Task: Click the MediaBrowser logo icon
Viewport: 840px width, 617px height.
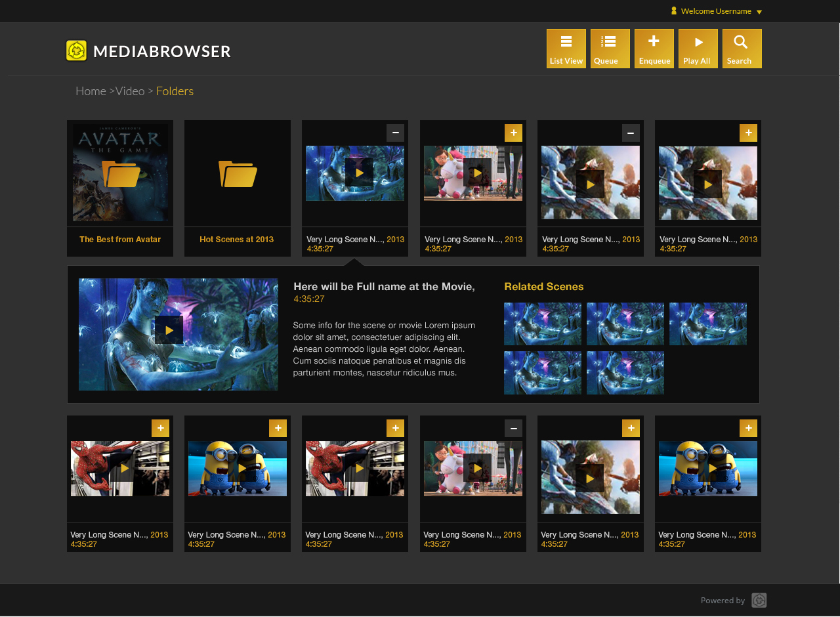Action: pyautogui.click(x=77, y=51)
